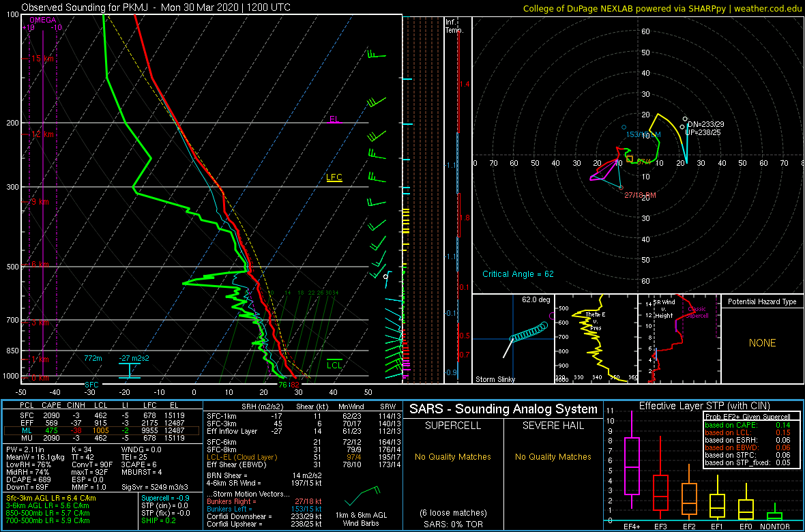
Task: Click the 'Classic Supercell' label in SR Wind panel
Action: tap(696, 312)
